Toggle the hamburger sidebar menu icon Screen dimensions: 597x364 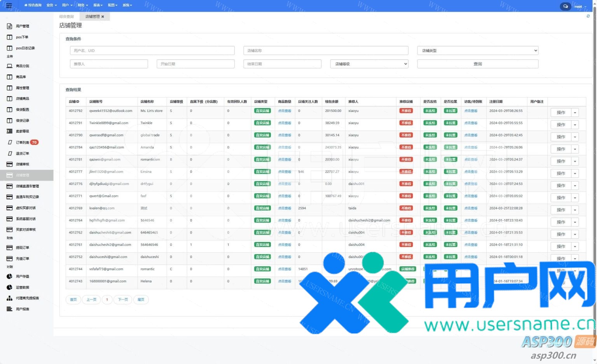click(x=9, y=5)
